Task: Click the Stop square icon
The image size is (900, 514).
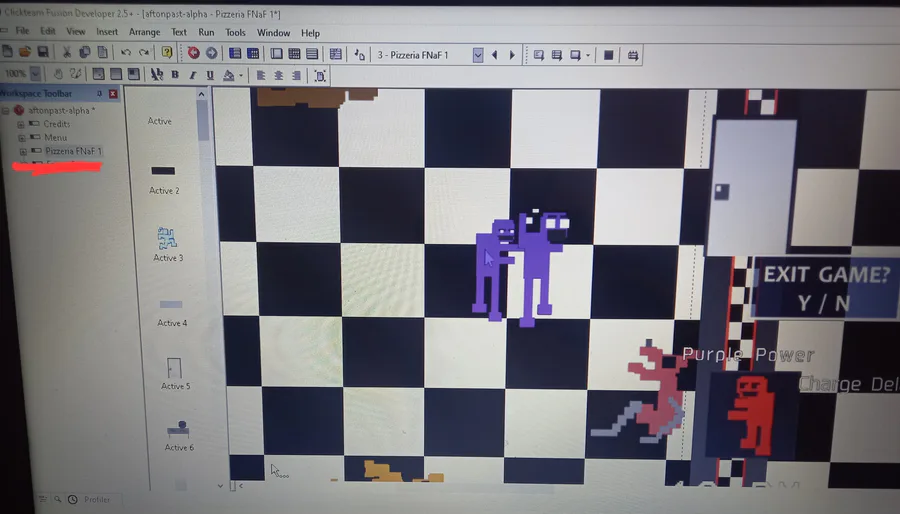Action: 608,55
